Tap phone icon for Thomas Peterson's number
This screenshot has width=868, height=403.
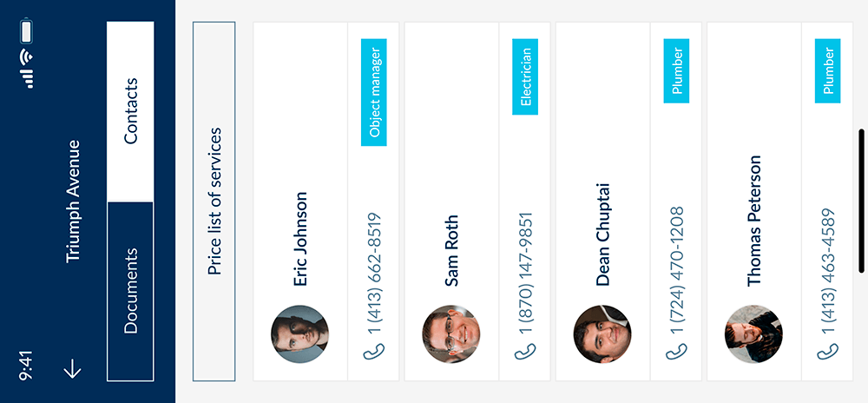828,350
